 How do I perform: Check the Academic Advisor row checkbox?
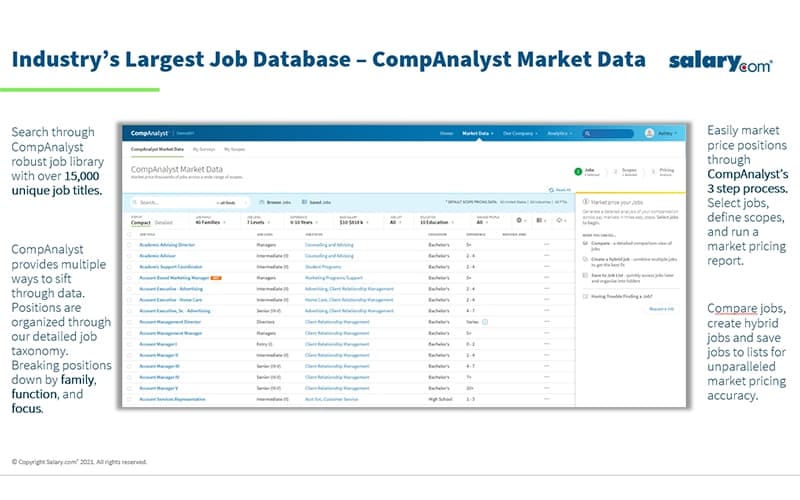click(x=129, y=256)
